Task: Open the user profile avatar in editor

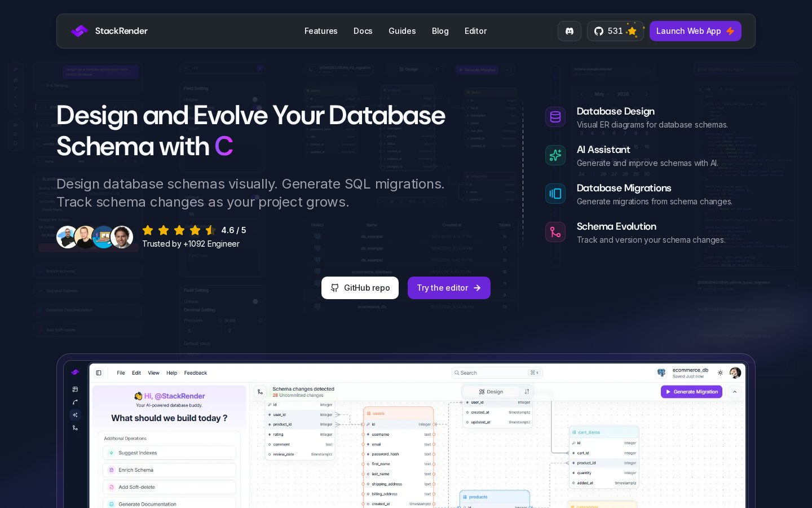Action: tap(735, 373)
